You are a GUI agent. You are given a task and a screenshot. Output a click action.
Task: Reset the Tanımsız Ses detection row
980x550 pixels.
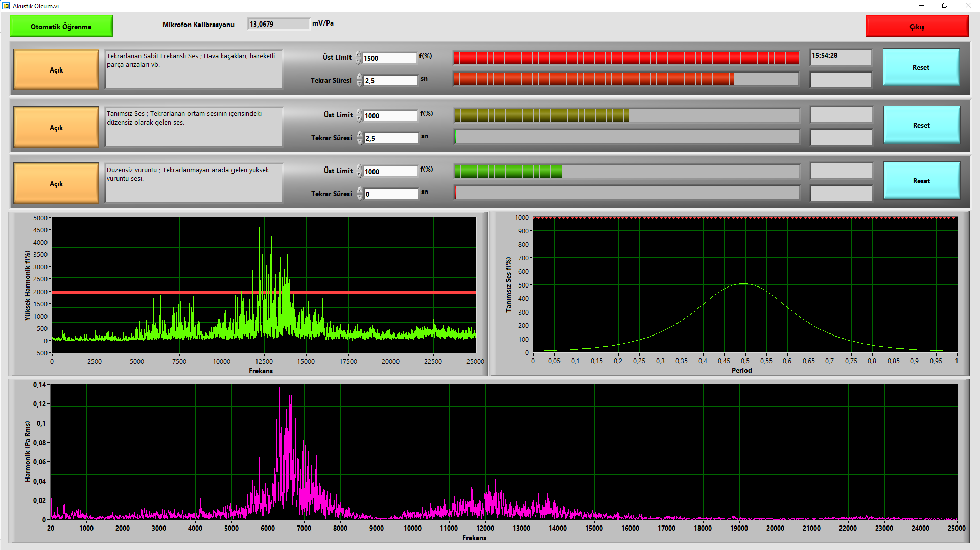[921, 125]
